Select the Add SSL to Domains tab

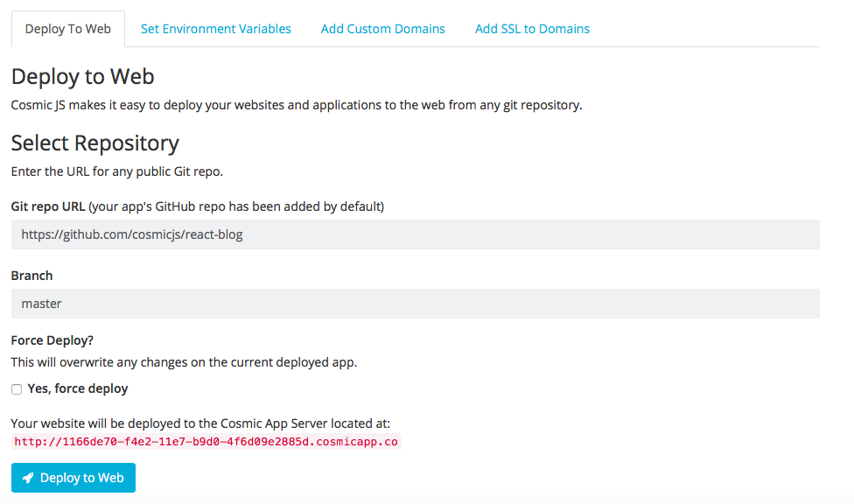click(x=532, y=29)
